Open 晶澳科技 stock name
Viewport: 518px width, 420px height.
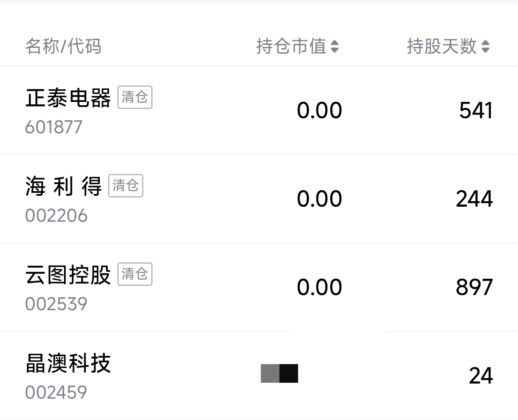[68, 363]
